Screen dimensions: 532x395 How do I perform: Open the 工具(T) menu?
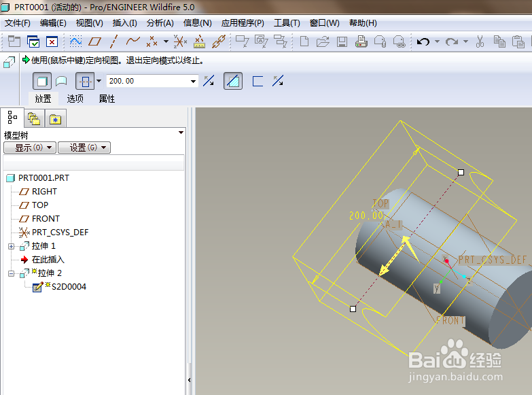click(287, 23)
